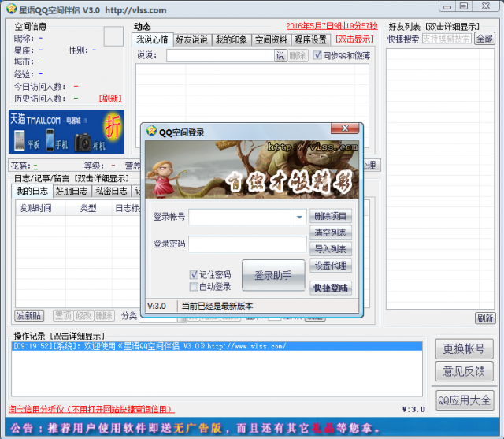The width and height of the screenshot is (504, 439).
Task: Toggle 同步QQ和微博 checkbox
Action: click(x=317, y=56)
